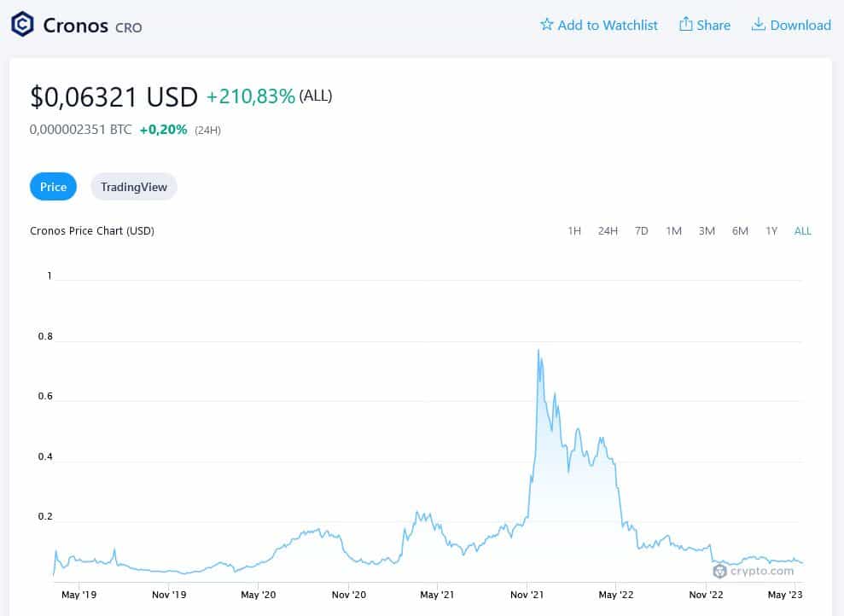This screenshot has width=844, height=616.
Task: Click the May '23 axis label
Action: (785, 595)
